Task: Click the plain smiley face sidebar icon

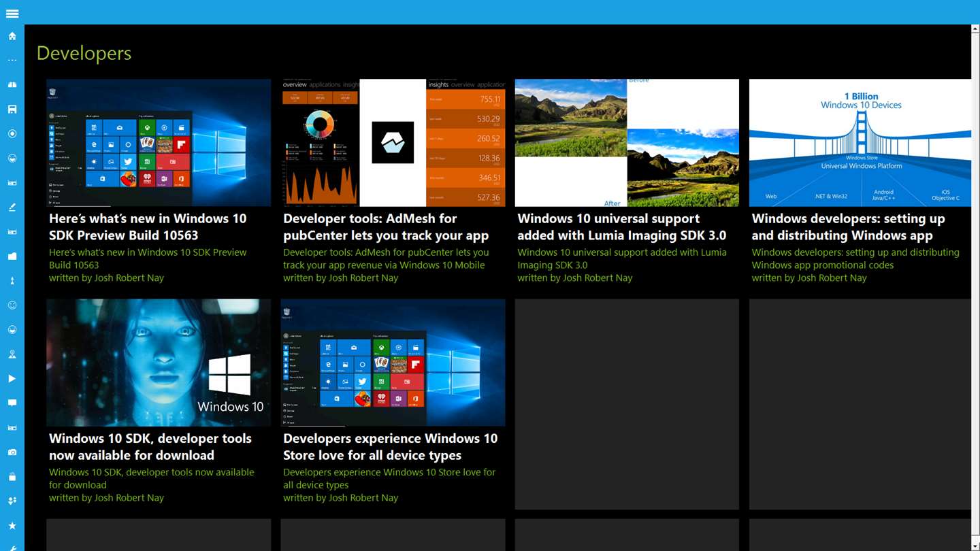Action: coord(12,305)
